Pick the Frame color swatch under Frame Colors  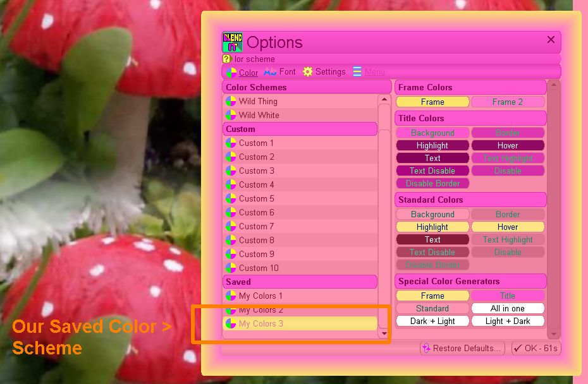coord(432,102)
